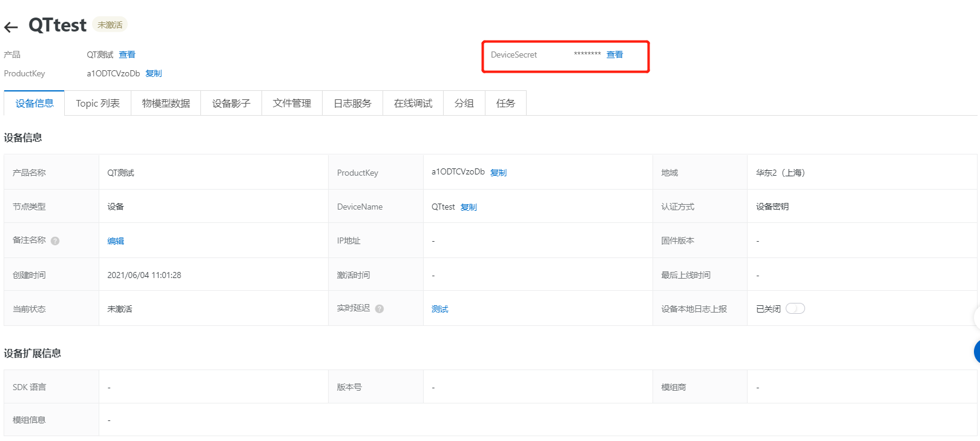Click the 模组信息 row label
This screenshot has height=441, width=980.
point(29,420)
